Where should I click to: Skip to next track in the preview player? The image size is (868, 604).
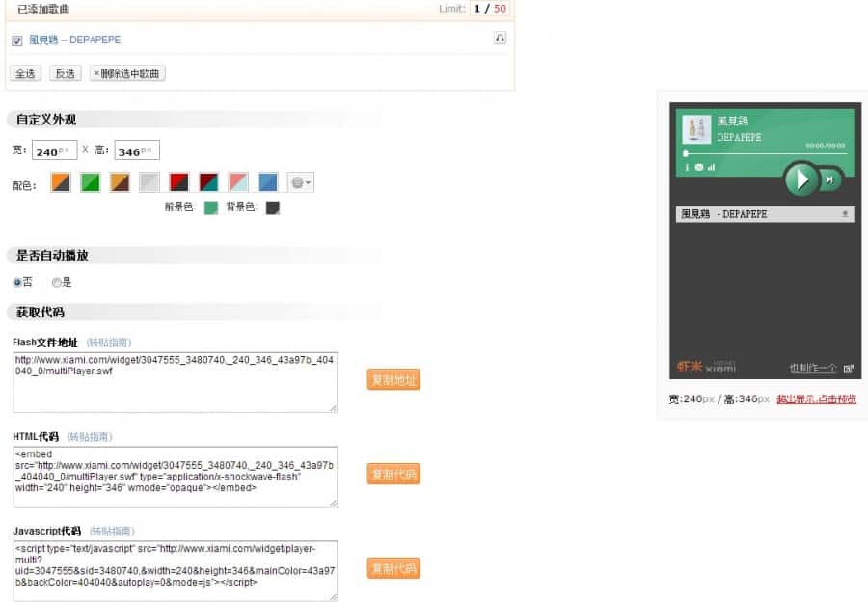828,178
